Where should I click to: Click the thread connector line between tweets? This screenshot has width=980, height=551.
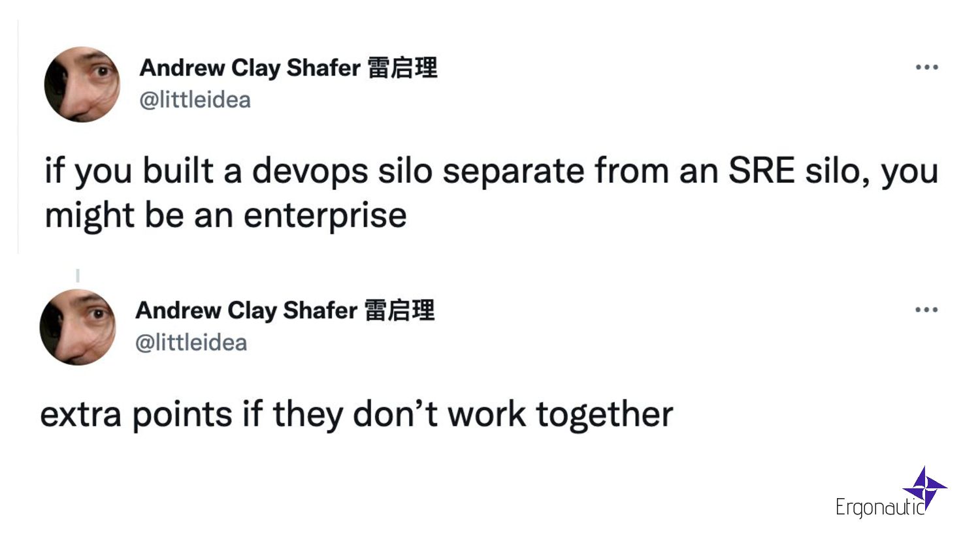coord(78,275)
